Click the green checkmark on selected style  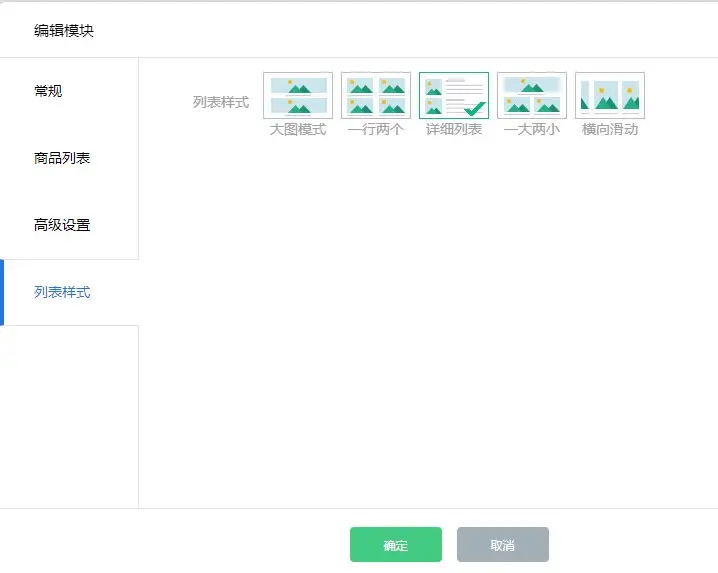474,108
